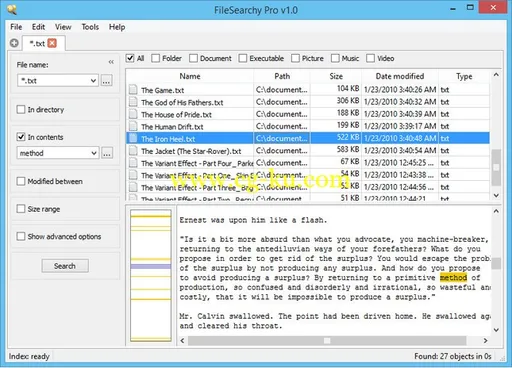Open the View menu
This screenshot has height=368, width=512.
point(63,27)
